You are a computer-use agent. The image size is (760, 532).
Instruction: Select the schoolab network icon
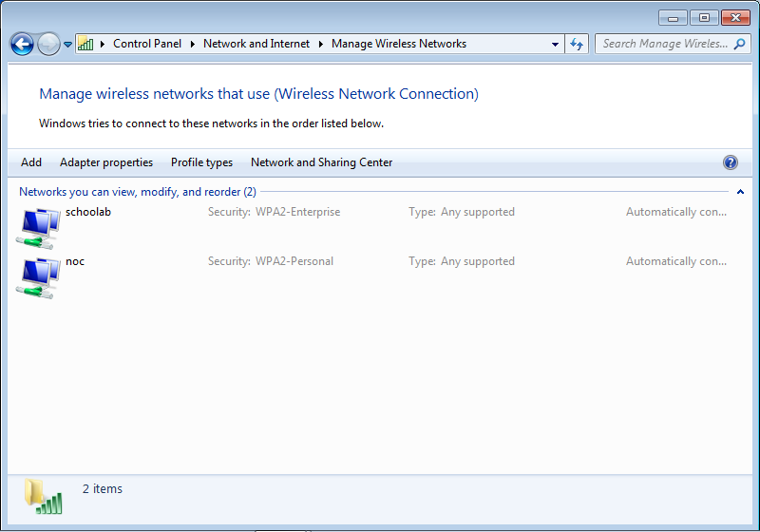38,229
